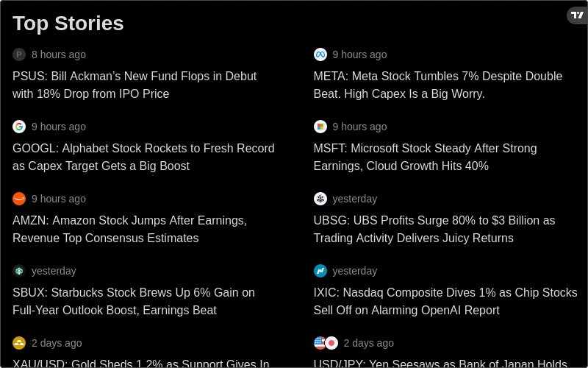Click the Amazon logo icon
Screen dimensions: 588x368
point(19,199)
